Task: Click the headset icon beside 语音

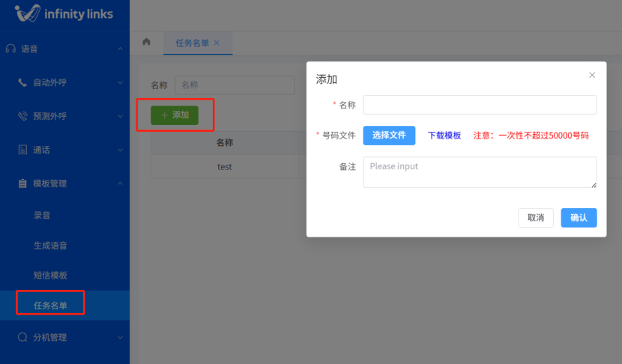Action: click(x=10, y=49)
